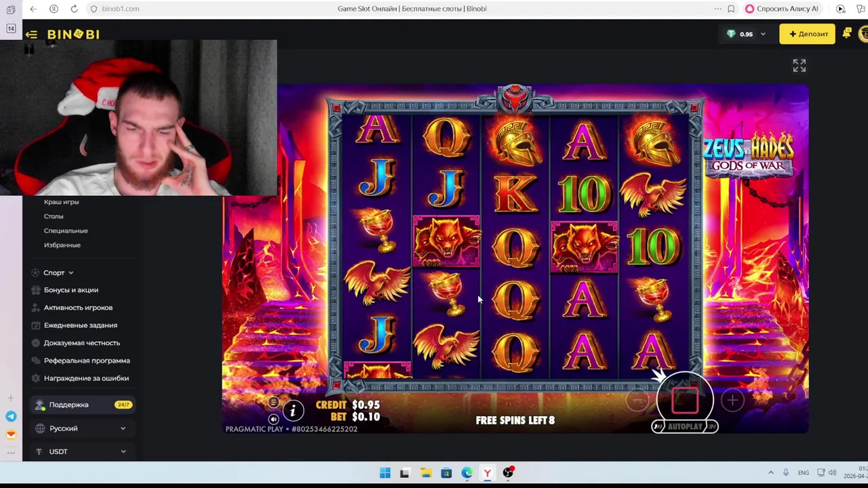Open the slot game hamburger menu
The width and height of the screenshot is (868, 488).
[273, 403]
